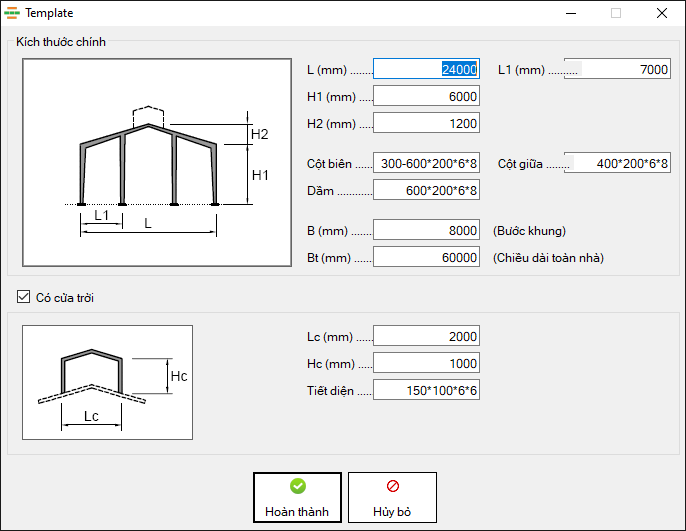Click the (Chiều dài toàn nhà) description text

coord(548,258)
